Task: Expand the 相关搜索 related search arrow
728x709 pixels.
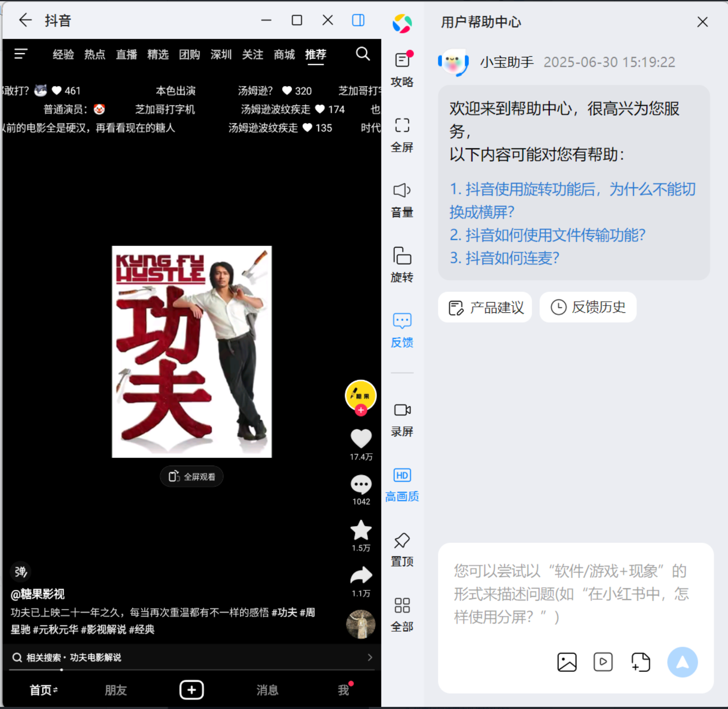Action: (x=370, y=658)
